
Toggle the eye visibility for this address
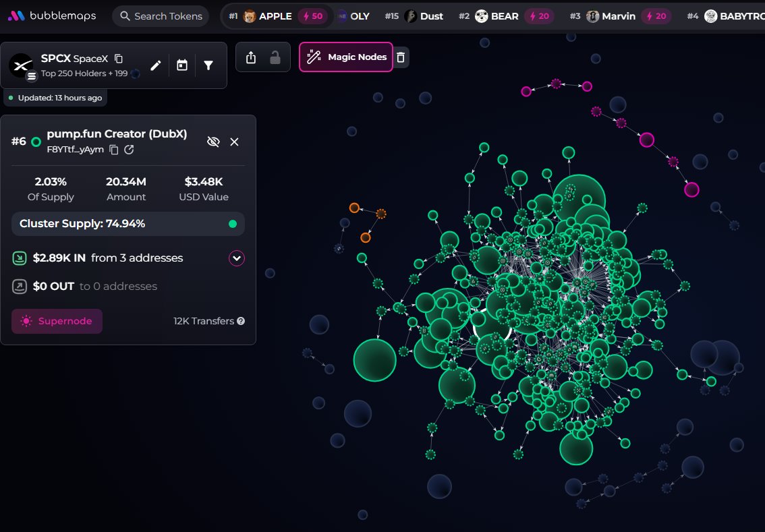pos(213,142)
